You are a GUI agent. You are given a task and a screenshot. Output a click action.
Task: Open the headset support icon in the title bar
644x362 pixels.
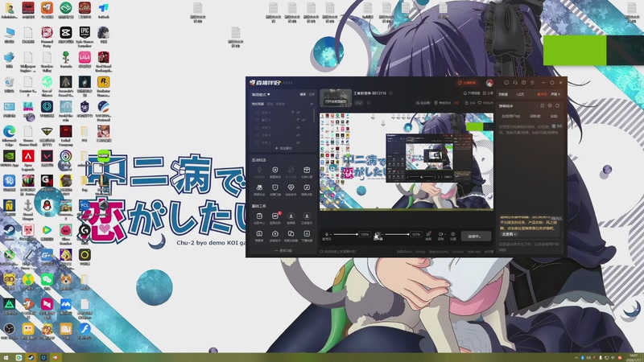point(515,83)
